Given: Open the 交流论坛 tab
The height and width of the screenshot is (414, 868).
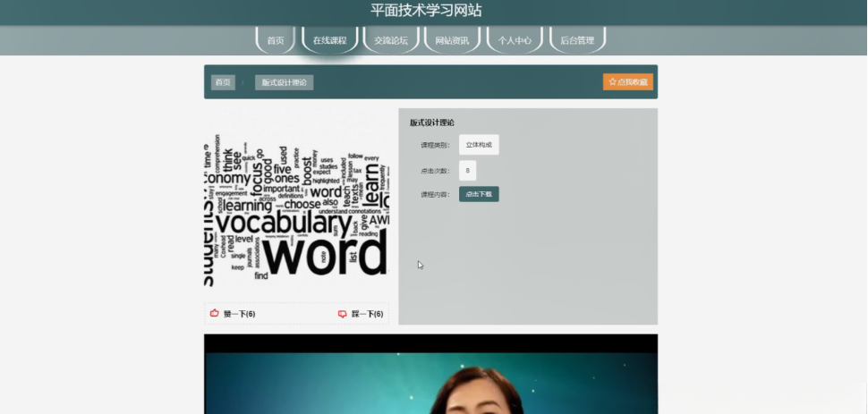Looking at the screenshot, I should coord(391,40).
